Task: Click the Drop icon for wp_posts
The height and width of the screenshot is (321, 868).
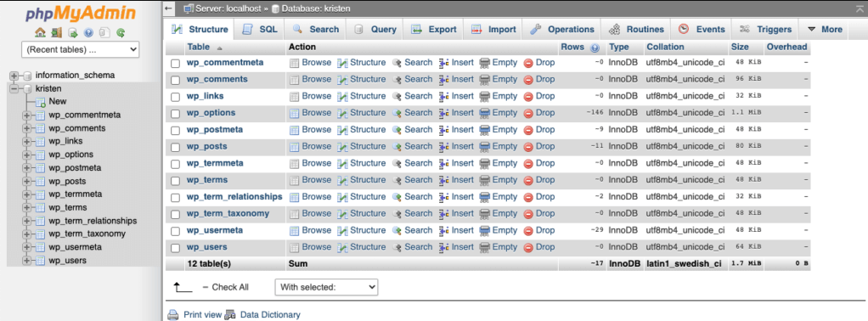Action: point(528,147)
